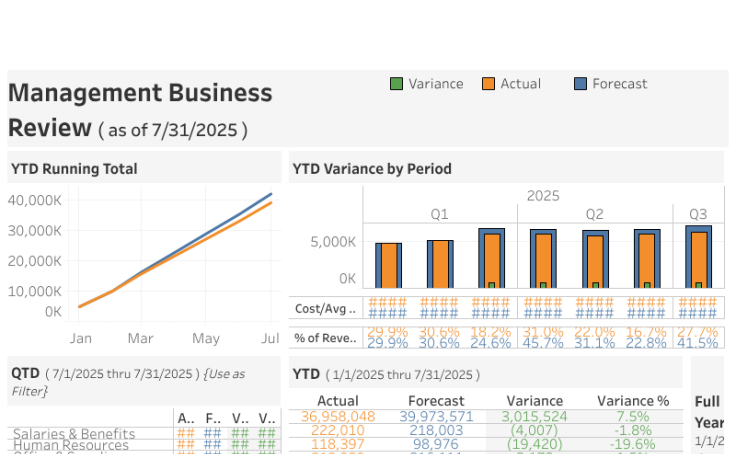Screen dimensions: 736x454
Task: Click variance value 3,015,524
Action: (x=534, y=416)
